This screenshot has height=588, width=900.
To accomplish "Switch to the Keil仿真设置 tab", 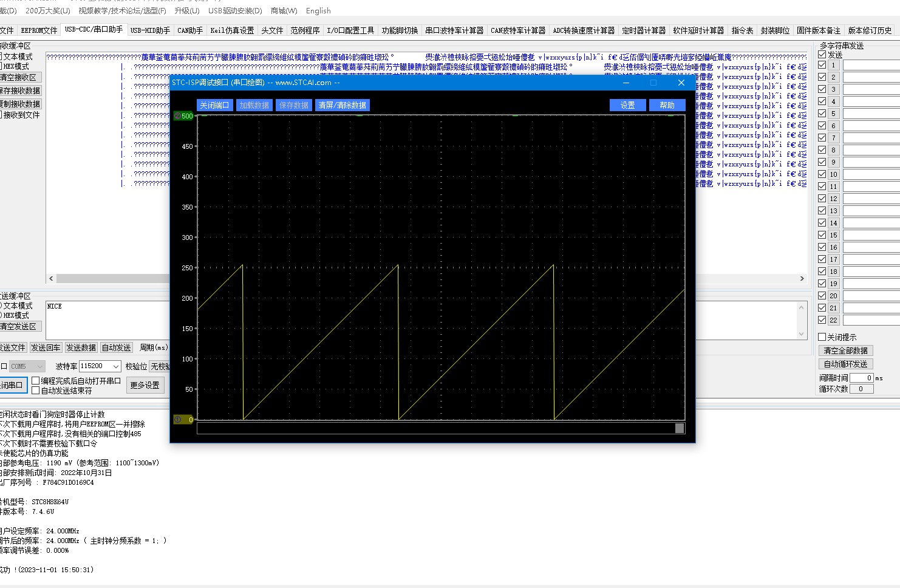I will [x=232, y=30].
